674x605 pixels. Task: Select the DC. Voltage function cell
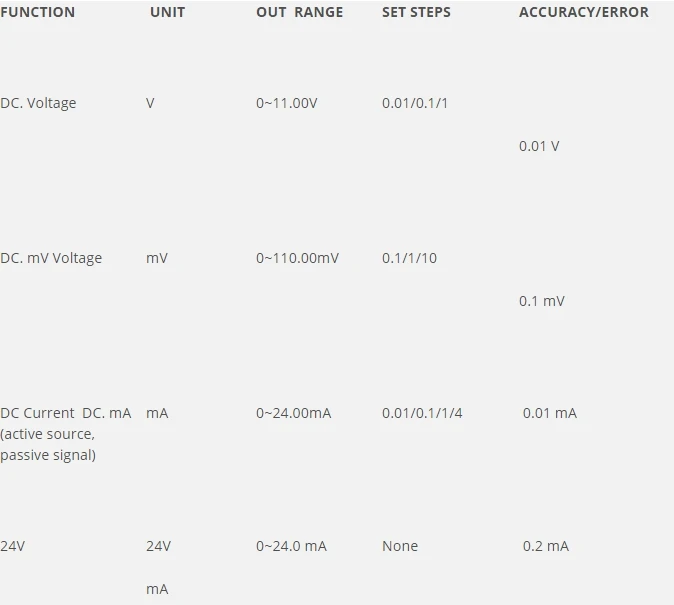pos(38,103)
